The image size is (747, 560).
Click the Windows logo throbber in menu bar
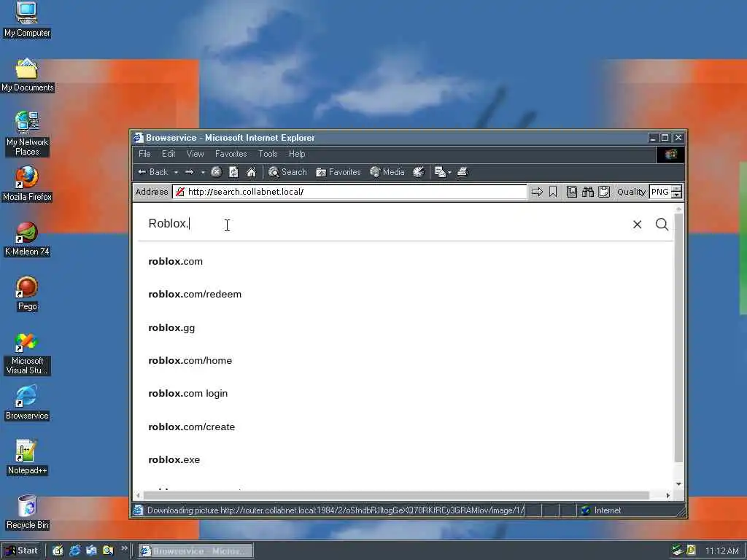tap(671, 155)
